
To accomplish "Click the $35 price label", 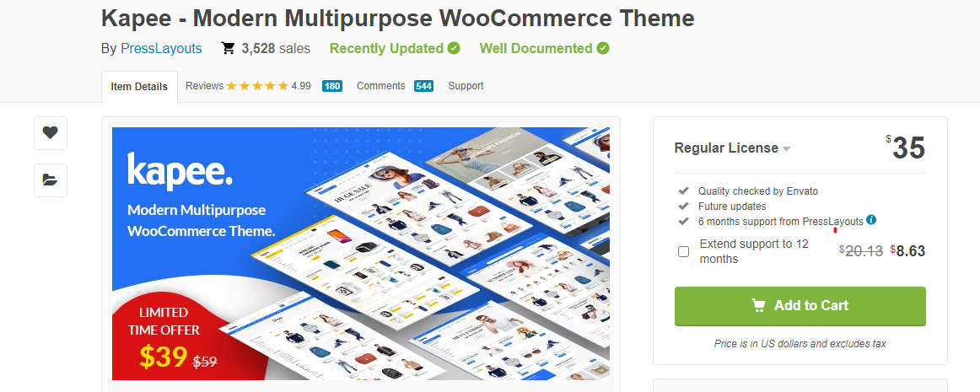I will click(906, 148).
